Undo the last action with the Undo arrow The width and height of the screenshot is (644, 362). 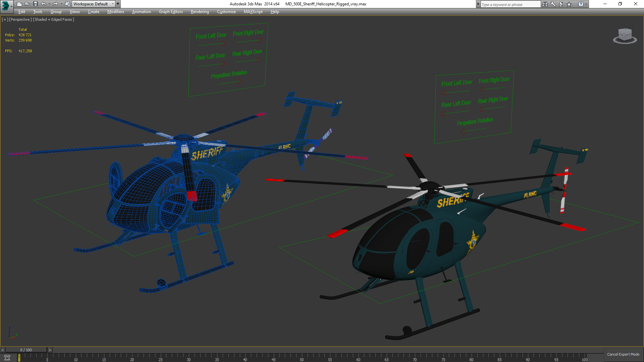coord(44,4)
